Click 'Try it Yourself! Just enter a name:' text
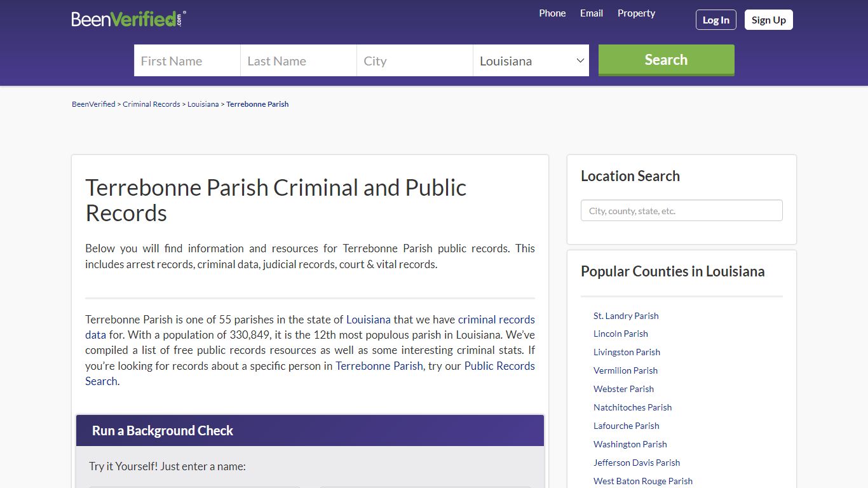868x488 pixels. tap(167, 466)
